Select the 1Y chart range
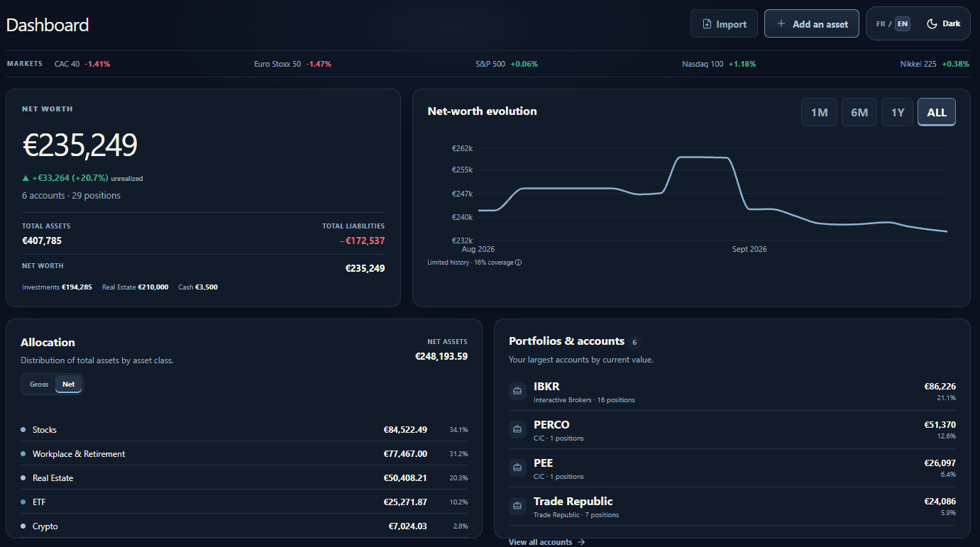 click(898, 113)
